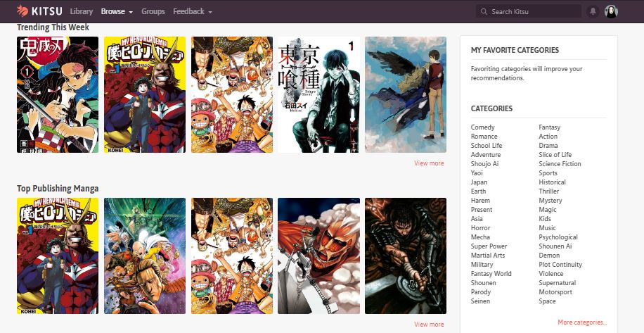
Task: Click View more under Top Publishing Manga
Action: (x=429, y=325)
